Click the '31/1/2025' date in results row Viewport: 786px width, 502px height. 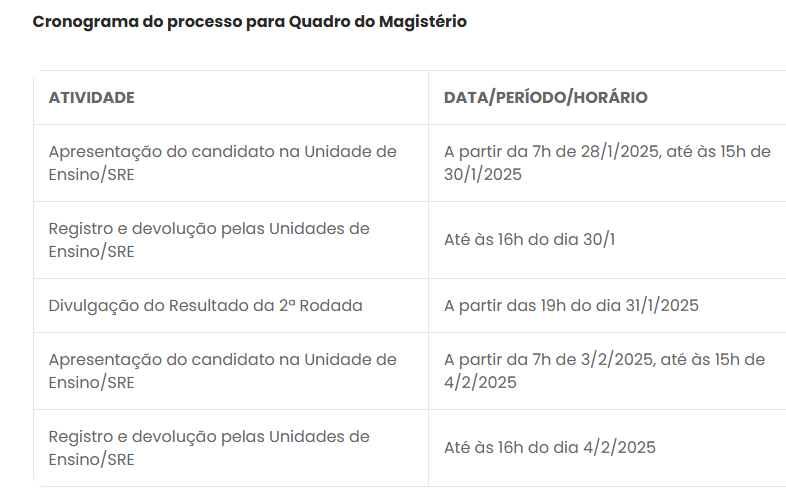click(661, 306)
